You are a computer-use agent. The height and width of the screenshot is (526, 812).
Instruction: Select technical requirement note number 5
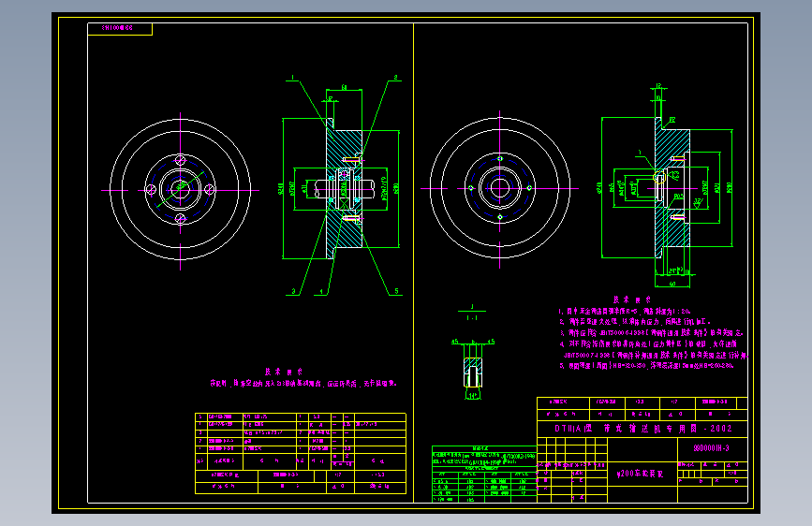pyautogui.click(x=646, y=366)
